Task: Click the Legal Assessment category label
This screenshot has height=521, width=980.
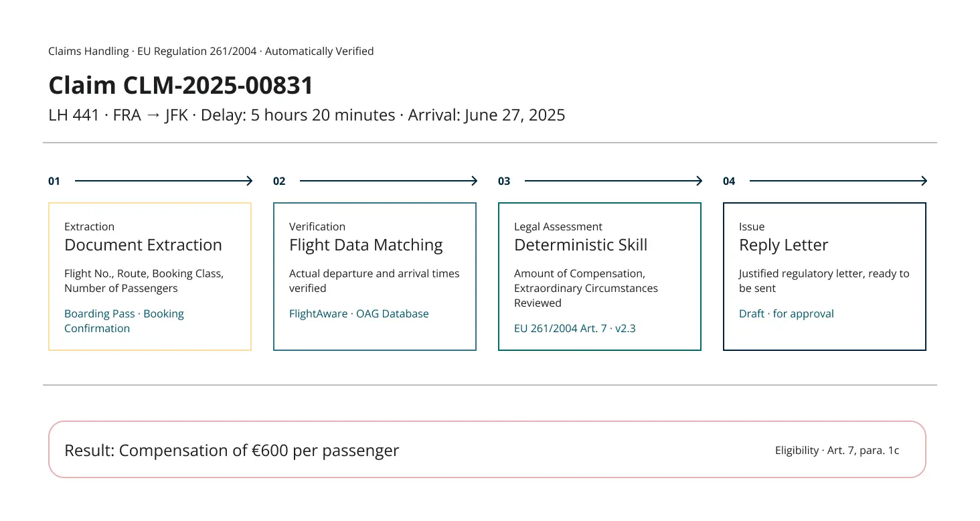Action: click(x=558, y=227)
